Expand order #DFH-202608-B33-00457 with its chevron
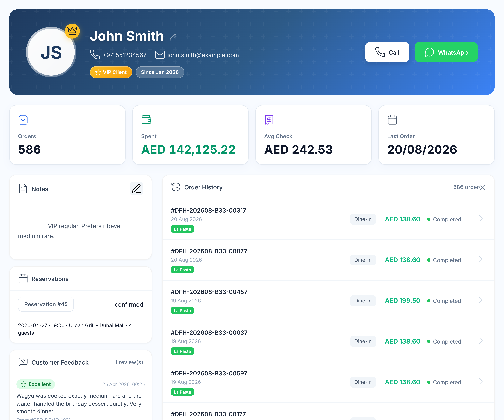 click(481, 300)
